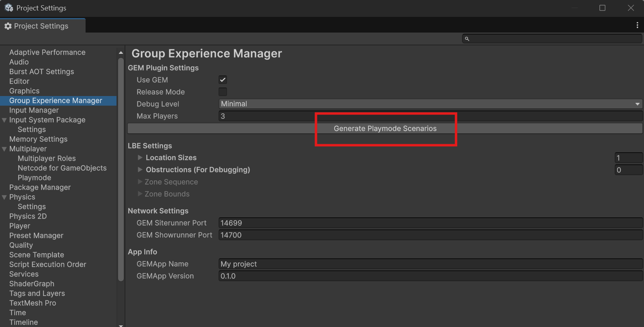The width and height of the screenshot is (644, 327).
Task: Click the sidebar scroll-up arrow
Action: click(x=121, y=53)
